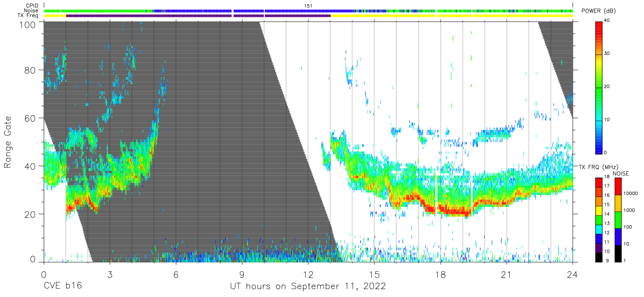644x297 pixels.
Task: Click the range gate tick label 80
Action: pos(31,70)
